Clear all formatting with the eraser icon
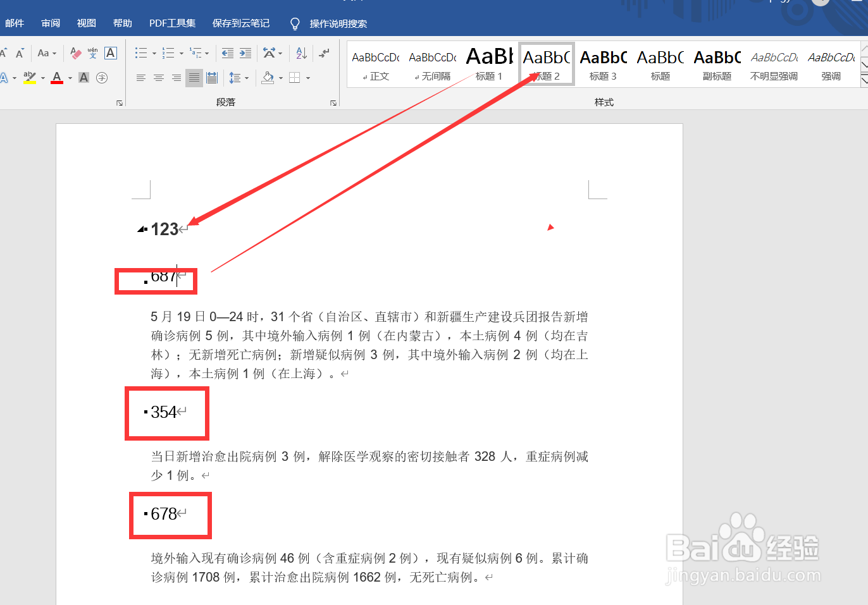 [75, 53]
